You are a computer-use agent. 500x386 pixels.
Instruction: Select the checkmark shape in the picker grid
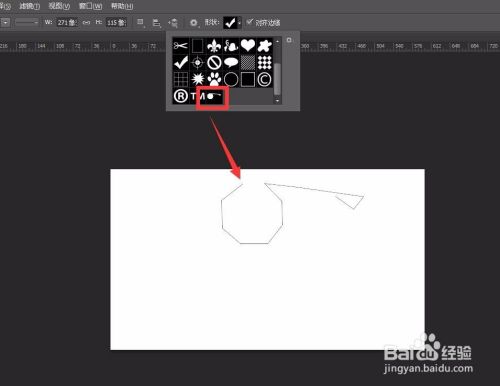click(181, 62)
